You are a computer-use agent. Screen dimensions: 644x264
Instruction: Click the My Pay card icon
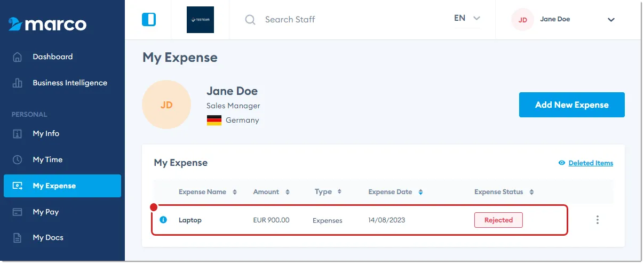pos(18,212)
